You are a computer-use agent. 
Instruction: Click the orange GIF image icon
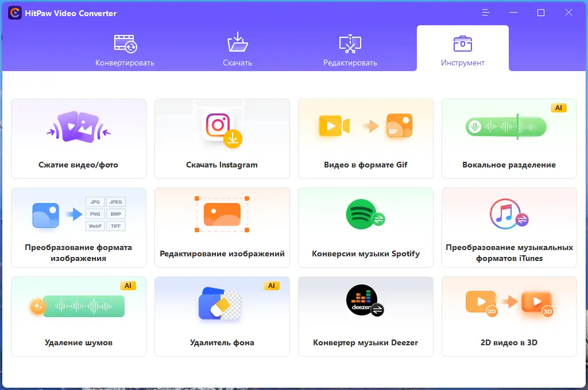point(400,125)
